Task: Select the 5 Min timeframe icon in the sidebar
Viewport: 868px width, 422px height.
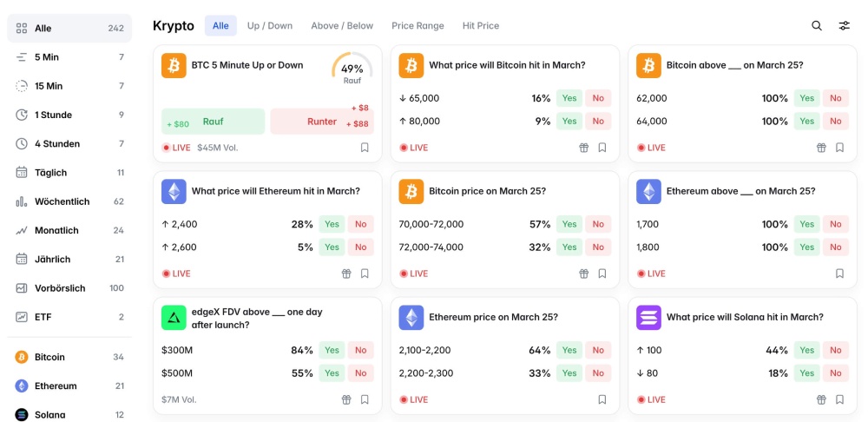Action: click(x=22, y=57)
